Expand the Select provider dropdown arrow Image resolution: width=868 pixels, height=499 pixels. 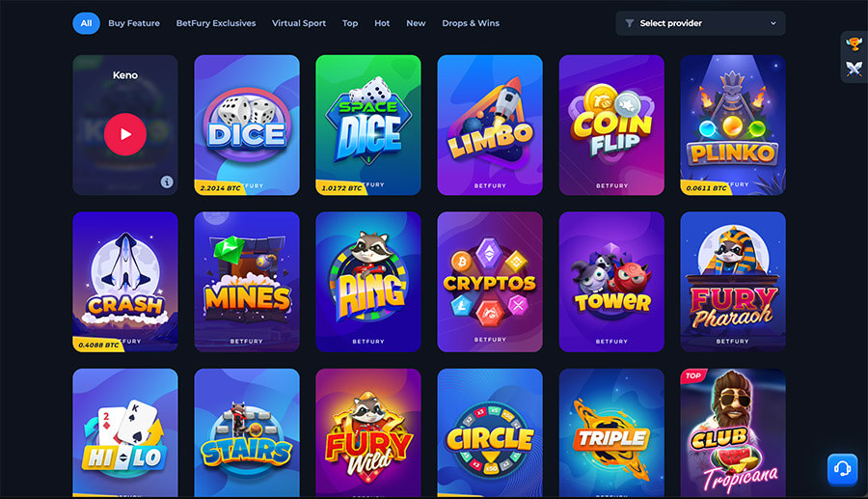[x=773, y=23]
